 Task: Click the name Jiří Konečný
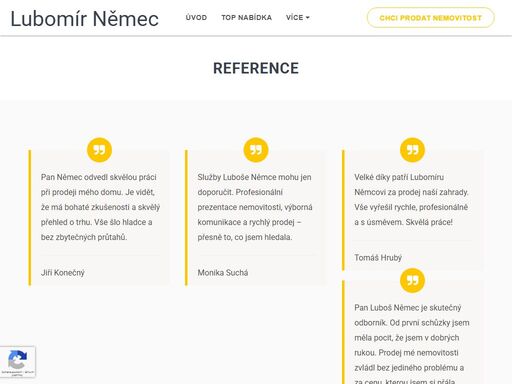coord(63,273)
